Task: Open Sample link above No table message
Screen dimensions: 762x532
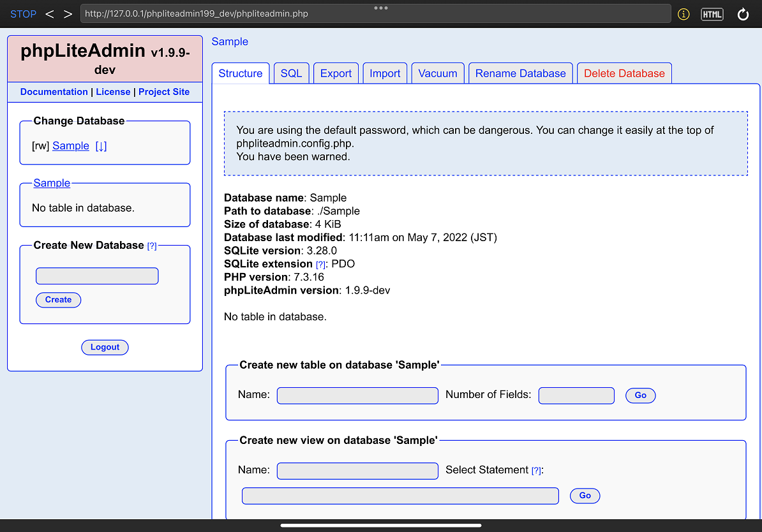Action: (x=52, y=183)
